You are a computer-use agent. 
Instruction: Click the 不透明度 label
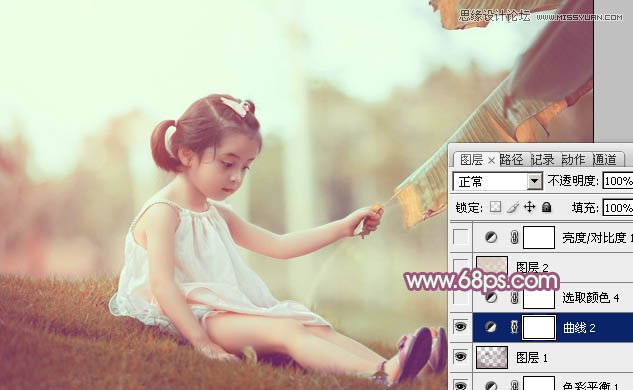coord(573,181)
